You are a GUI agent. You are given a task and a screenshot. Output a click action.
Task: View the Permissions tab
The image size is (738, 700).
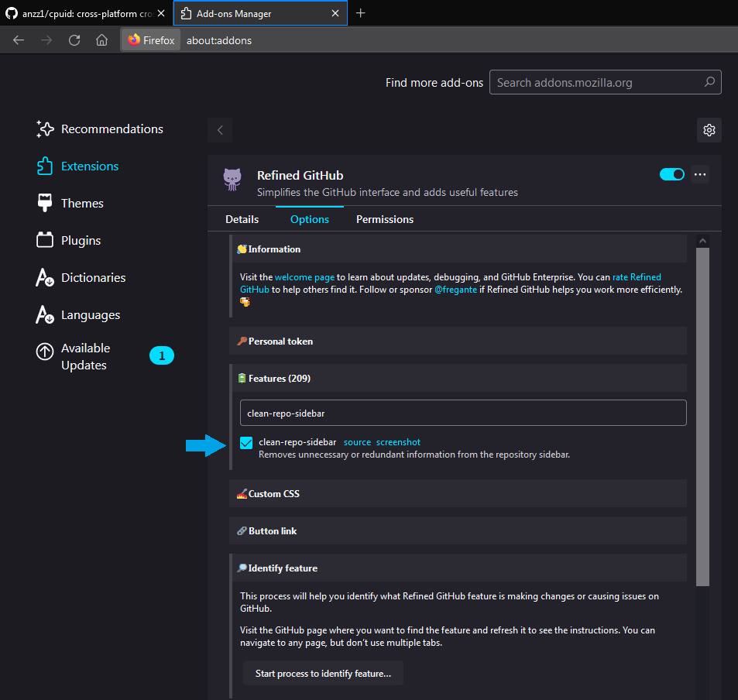click(384, 219)
